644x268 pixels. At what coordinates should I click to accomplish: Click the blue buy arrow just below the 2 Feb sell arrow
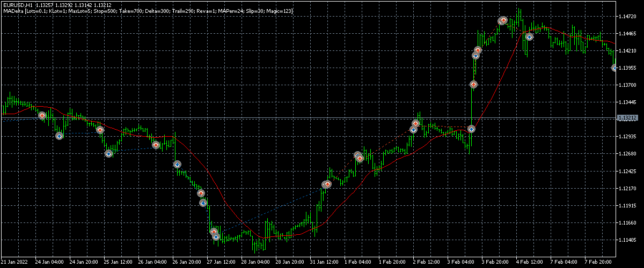click(x=414, y=130)
